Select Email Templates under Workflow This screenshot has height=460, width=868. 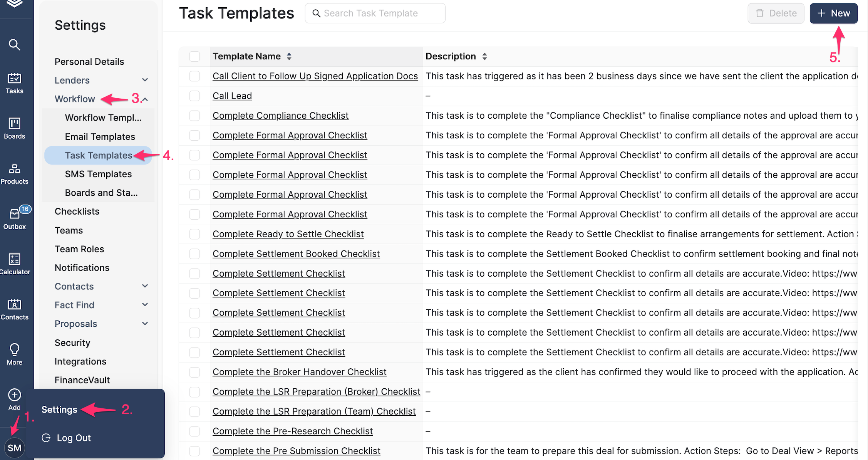point(100,137)
